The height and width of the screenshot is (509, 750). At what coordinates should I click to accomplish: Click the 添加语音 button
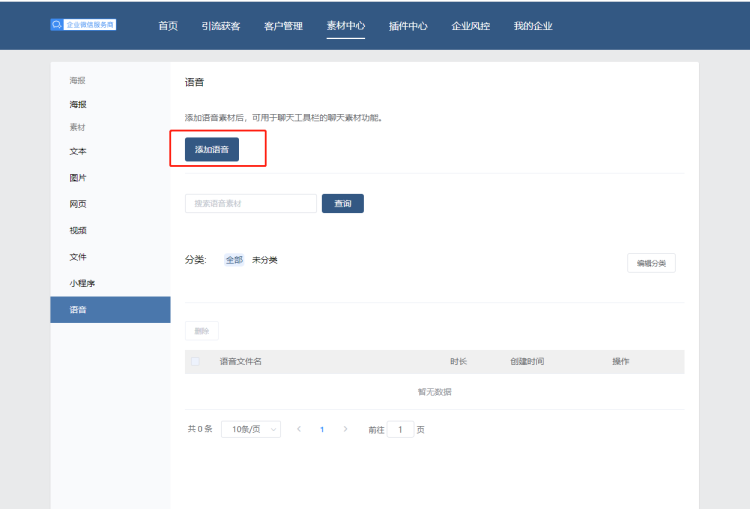pos(212,149)
